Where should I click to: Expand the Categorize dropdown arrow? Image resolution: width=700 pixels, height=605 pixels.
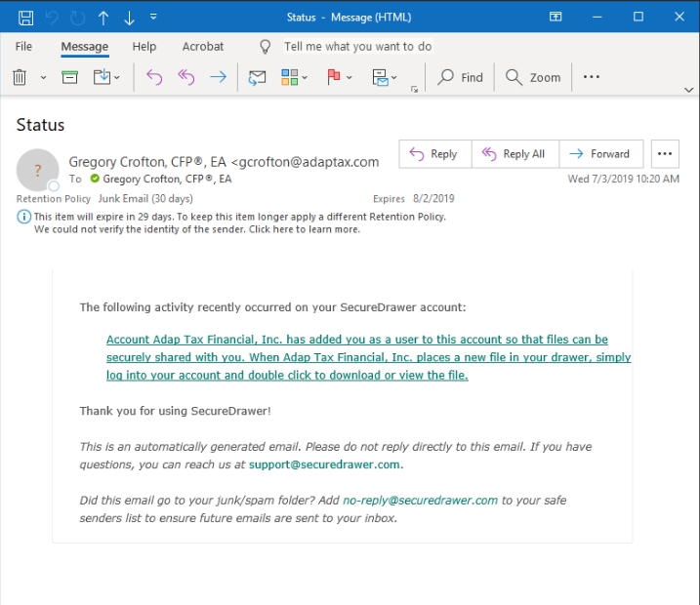pyautogui.click(x=305, y=78)
